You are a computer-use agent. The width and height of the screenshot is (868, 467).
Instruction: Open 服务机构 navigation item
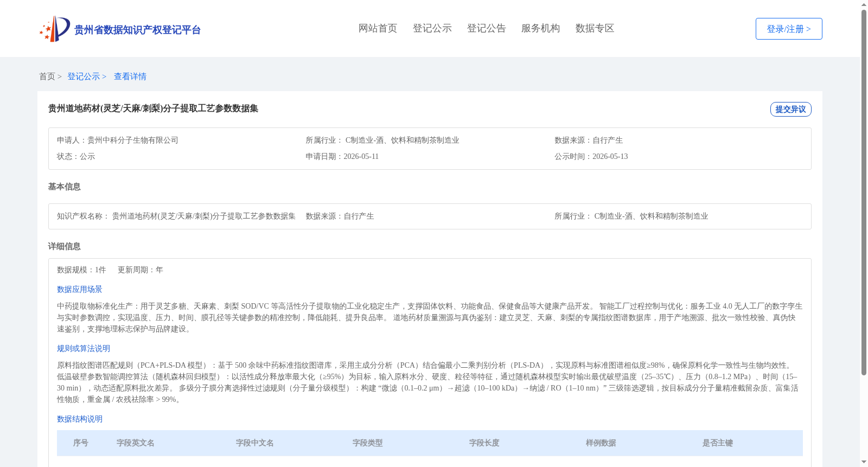pyautogui.click(x=540, y=28)
